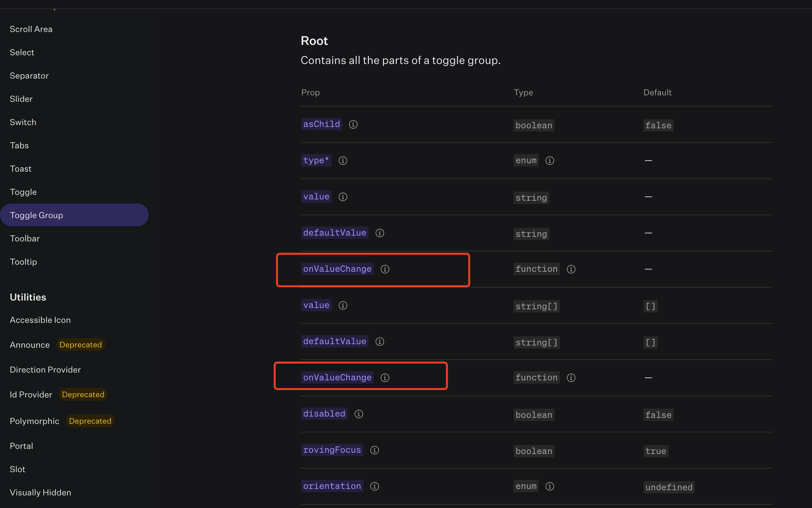Click the highlighted onValueChange info icon
Image resolution: width=812 pixels, height=508 pixels.
click(384, 269)
